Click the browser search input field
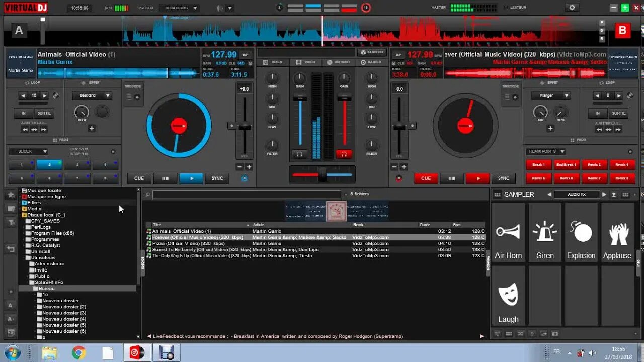The width and height of the screenshot is (644, 362). (x=247, y=194)
